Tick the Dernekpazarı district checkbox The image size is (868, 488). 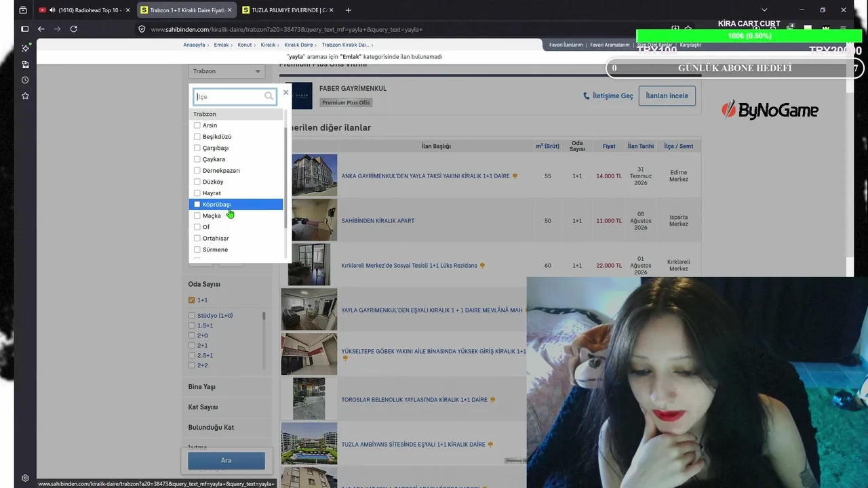[x=197, y=171]
